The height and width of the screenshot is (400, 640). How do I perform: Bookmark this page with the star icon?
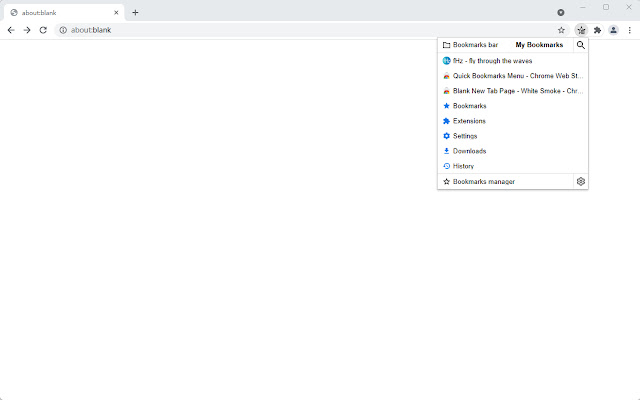click(x=561, y=30)
